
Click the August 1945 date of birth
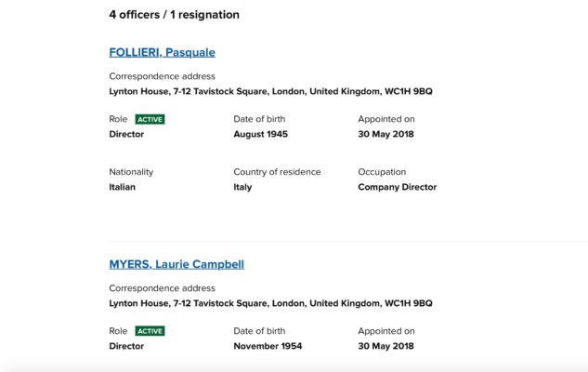point(260,134)
